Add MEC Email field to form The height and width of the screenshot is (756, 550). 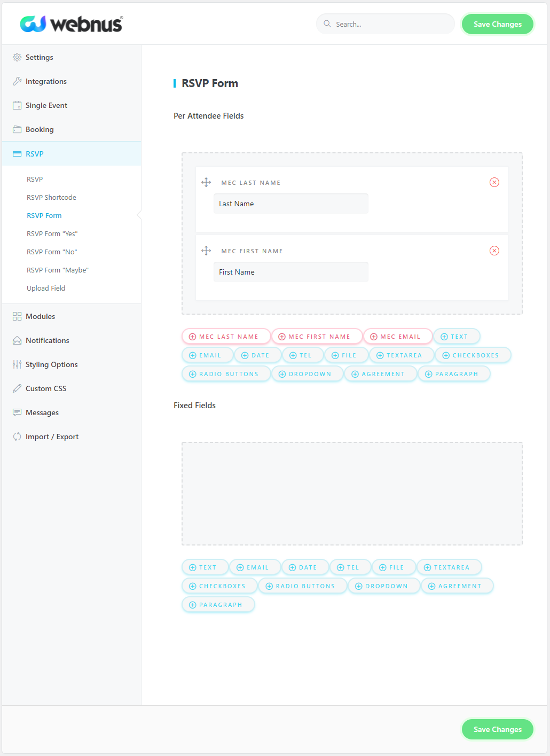click(398, 337)
